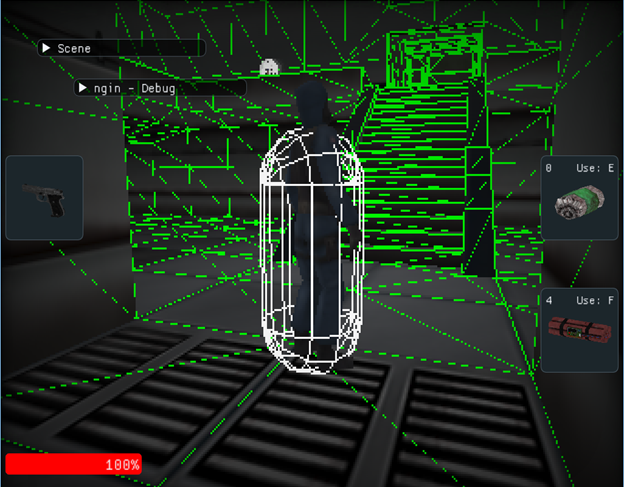Click the ghost sprite above the character

[x=269, y=67]
